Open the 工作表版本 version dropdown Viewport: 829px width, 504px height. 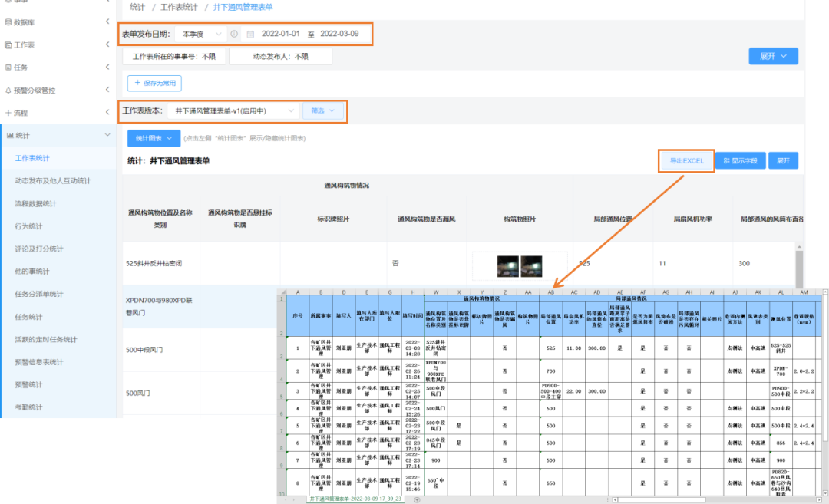click(233, 110)
